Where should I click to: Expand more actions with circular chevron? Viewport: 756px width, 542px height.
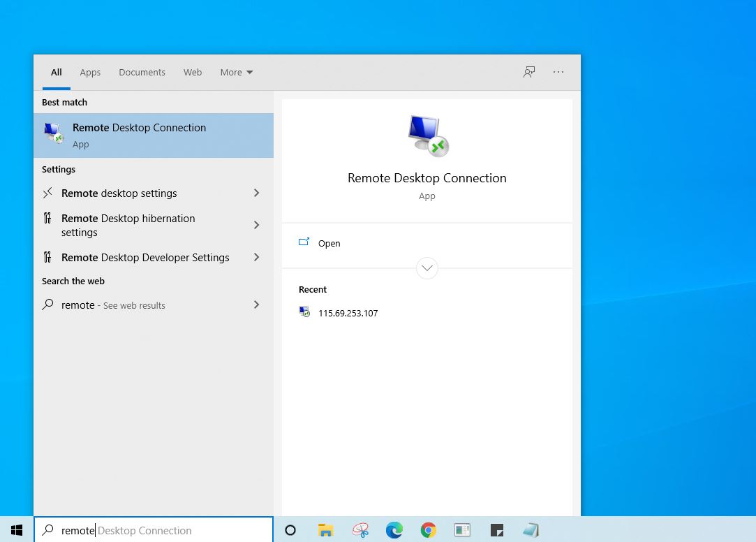[x=427, y=268]
